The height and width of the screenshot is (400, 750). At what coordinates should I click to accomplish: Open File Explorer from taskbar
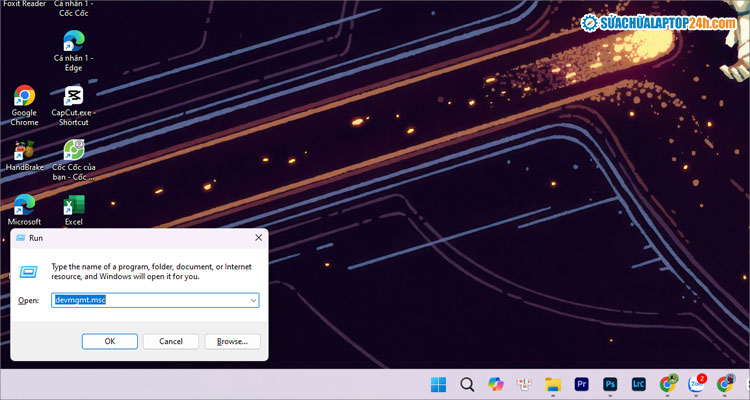click(553, 384)
